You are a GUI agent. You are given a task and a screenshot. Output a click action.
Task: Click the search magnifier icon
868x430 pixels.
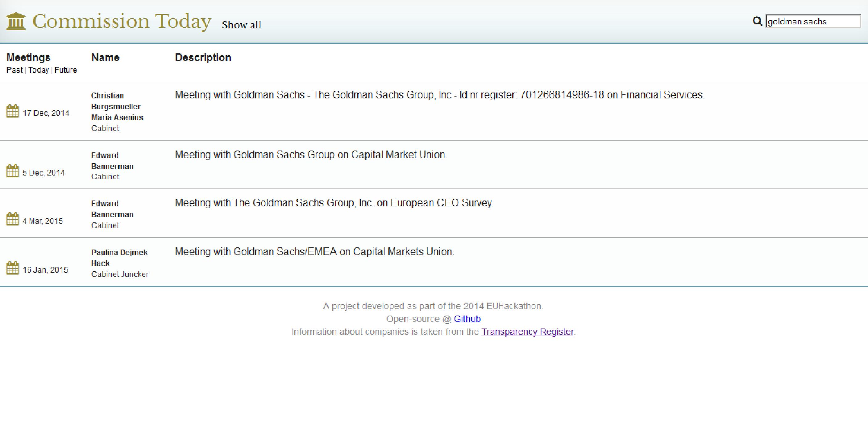(757, 21)
